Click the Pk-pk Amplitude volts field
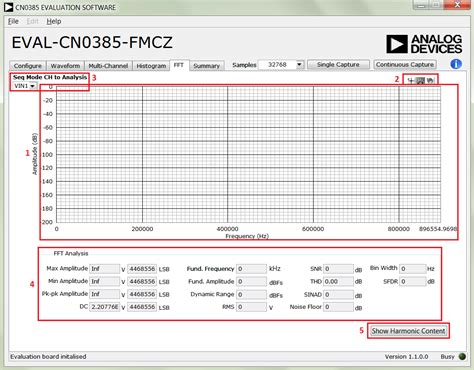 105,294
